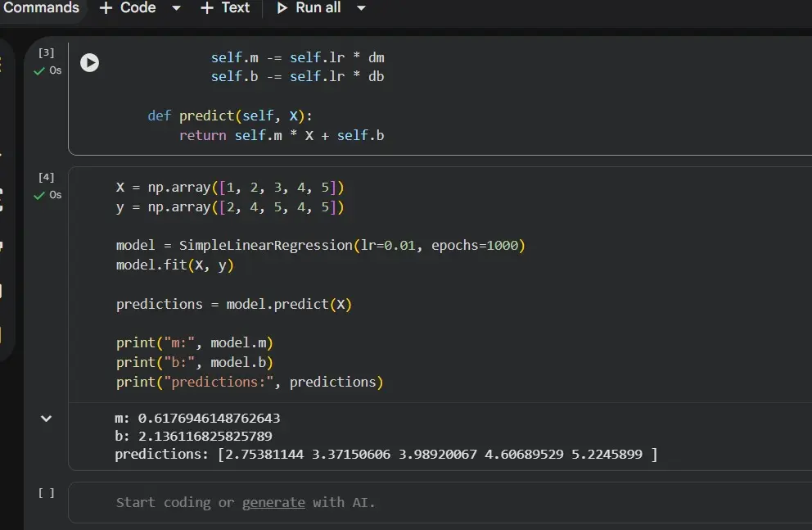
Task: Click the 'X = np.array([1, 2, 3, 4, 5])' line
Action: [230, 187]
